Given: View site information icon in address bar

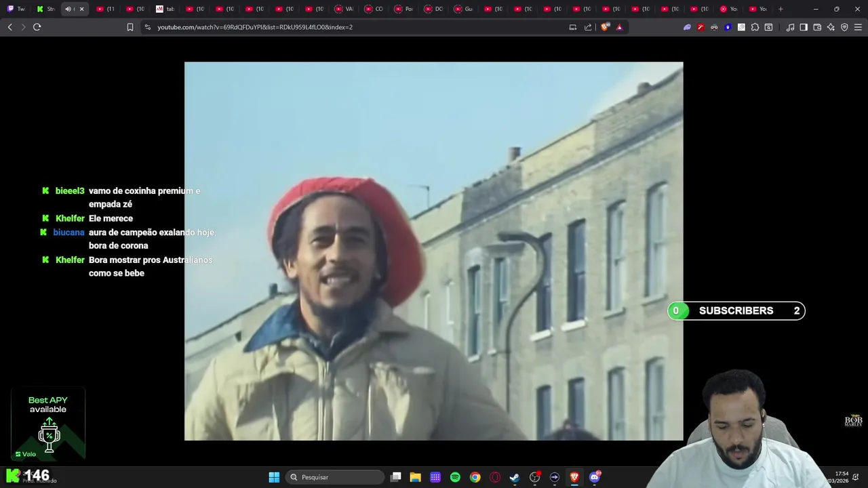Looking at the screenshot, I should (x=148, y=27).
